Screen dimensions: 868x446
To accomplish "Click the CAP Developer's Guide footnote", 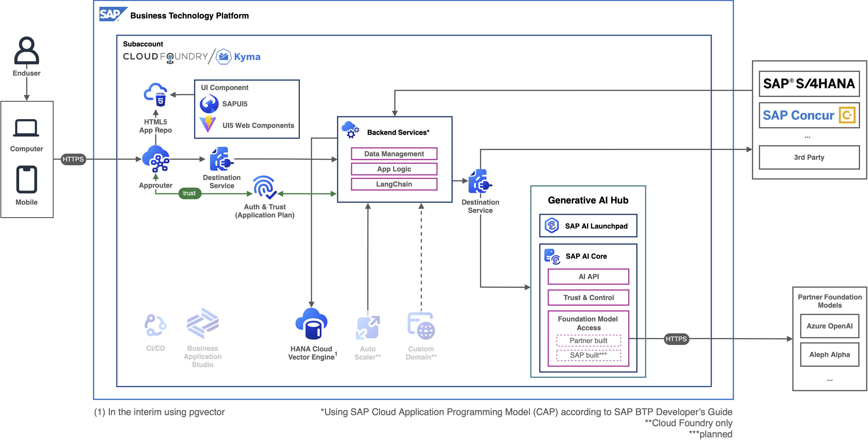I will (526, 412).
